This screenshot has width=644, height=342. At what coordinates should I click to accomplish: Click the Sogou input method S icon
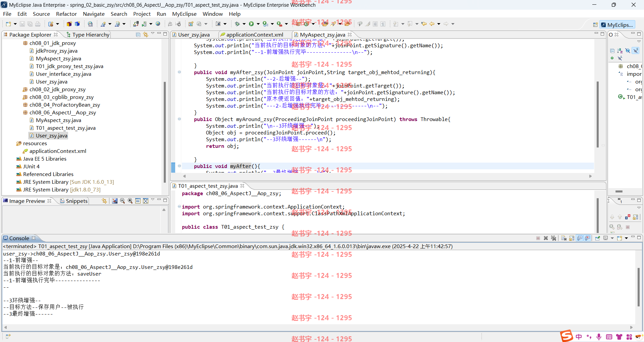566,336
